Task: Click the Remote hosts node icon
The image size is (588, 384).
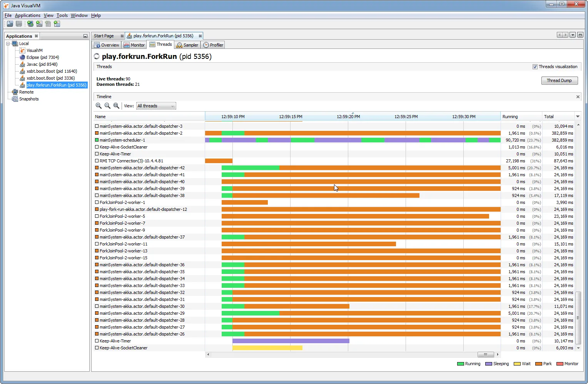Action: (15, 92)
